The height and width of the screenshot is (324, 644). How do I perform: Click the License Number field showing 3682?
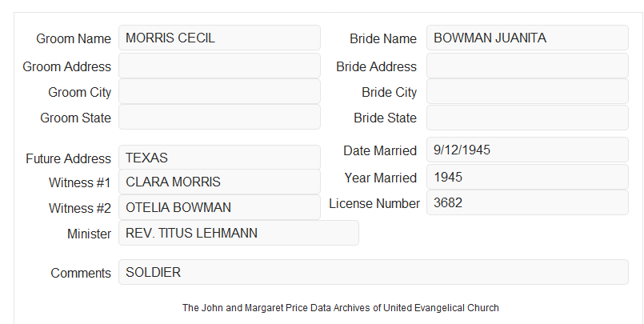coord(527,202)
